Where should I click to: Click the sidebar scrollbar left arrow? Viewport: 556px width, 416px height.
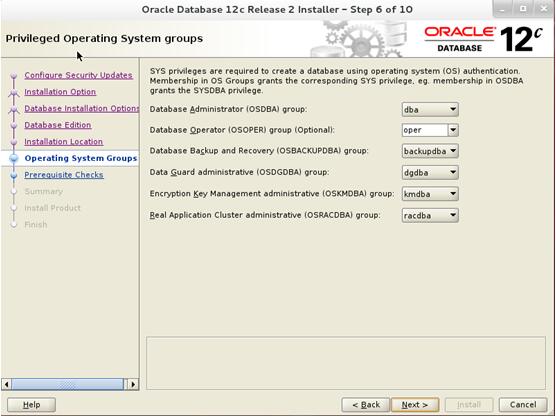tap(6, 384)
